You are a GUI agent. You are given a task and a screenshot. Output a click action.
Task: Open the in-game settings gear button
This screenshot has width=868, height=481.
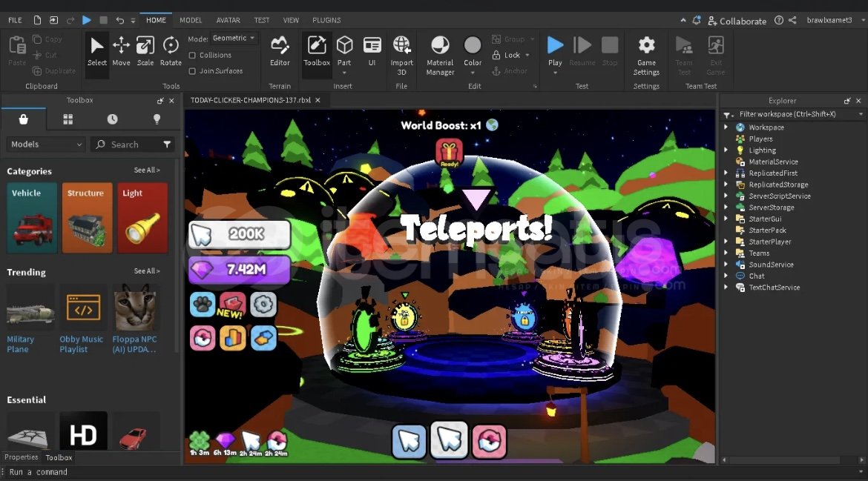263,305
